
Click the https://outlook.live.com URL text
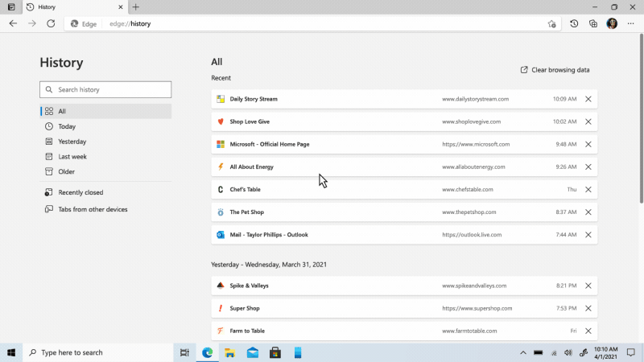coord(472,235)
